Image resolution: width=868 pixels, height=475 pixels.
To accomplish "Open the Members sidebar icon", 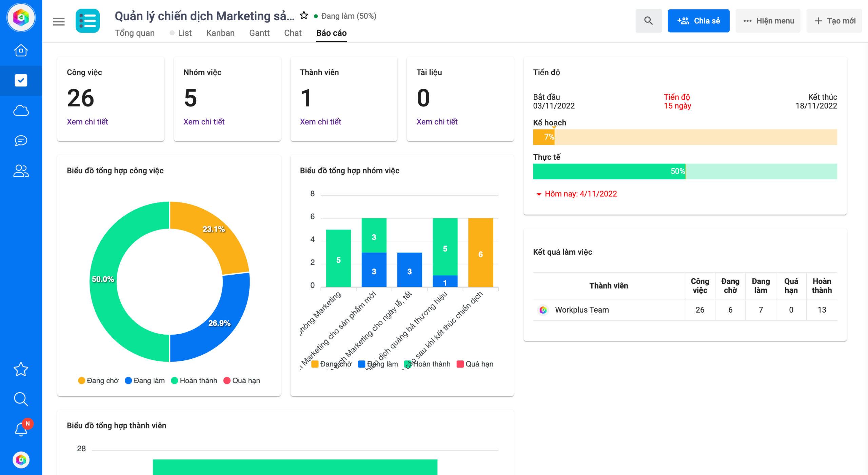I will (x=21, y=171).
